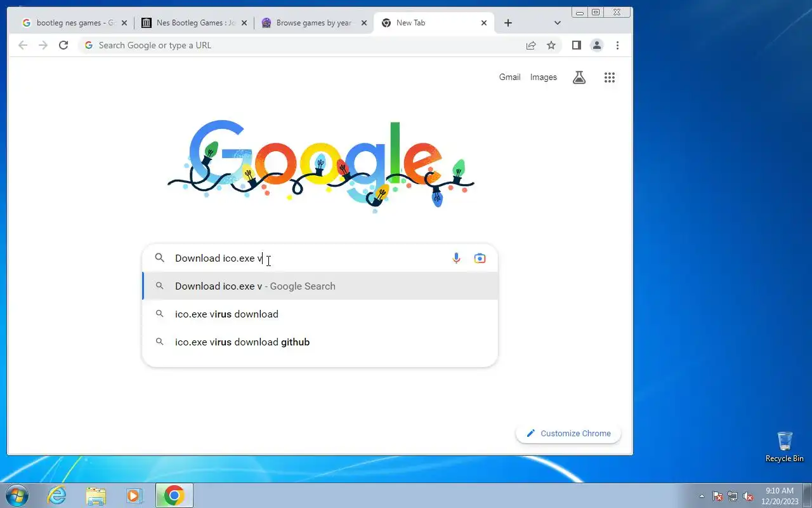The height and width of the screenshot is (508, 812).
Task: Show hidden tray icons arrow
Action: tap(702, 496)
